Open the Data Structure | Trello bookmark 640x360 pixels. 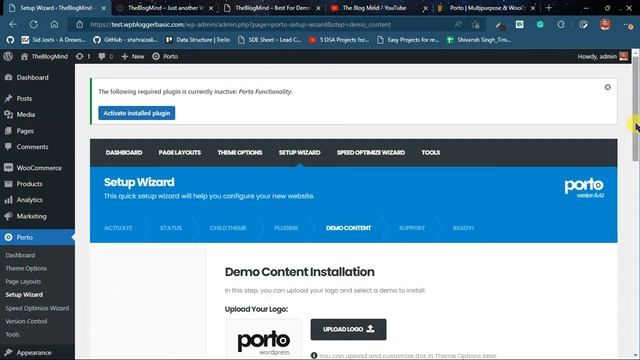point(198,40)
